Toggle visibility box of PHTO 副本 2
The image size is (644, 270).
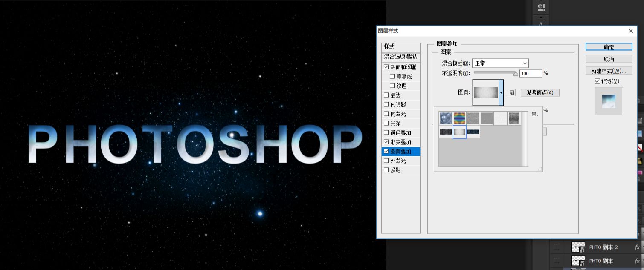[x=556, y=247]
